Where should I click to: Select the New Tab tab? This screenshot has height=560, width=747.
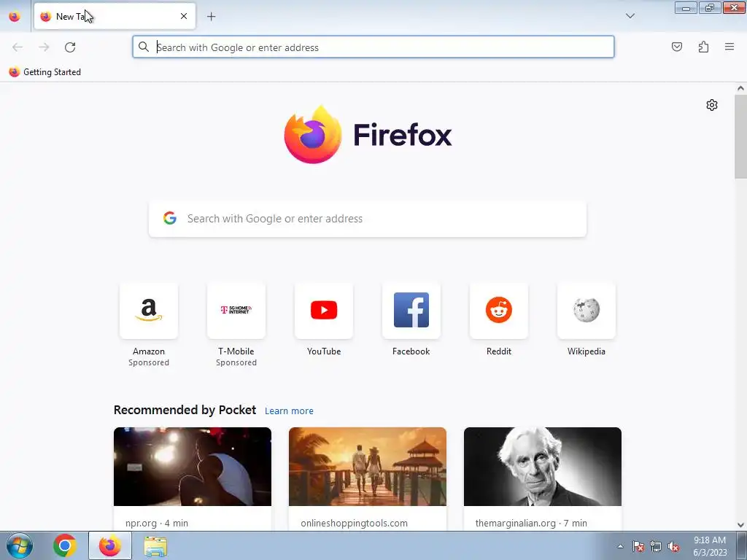tap(115, 16)
